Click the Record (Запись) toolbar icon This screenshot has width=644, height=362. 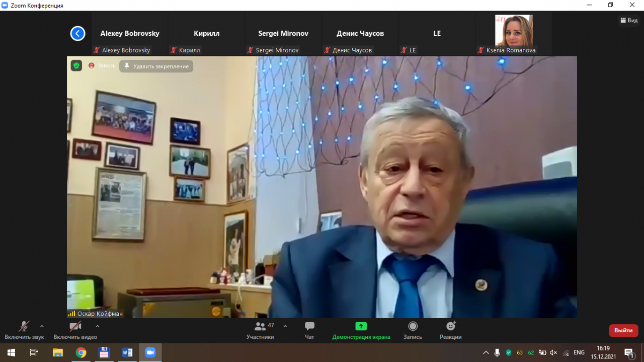pyautogui.click(x=413, y=330)
